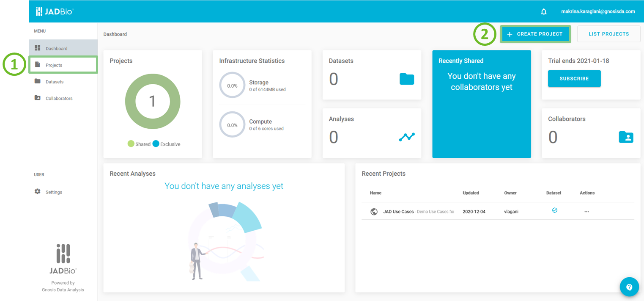Click the JADBio logo in header
The height and width of the screenshot is (301, 644).
[55, 11]
